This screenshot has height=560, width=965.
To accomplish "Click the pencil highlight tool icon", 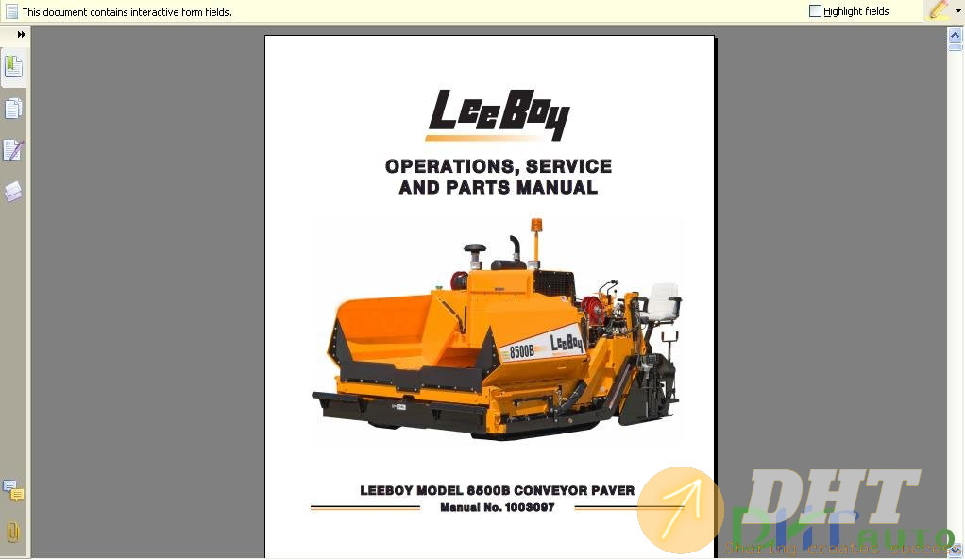I will click(939, 10).
